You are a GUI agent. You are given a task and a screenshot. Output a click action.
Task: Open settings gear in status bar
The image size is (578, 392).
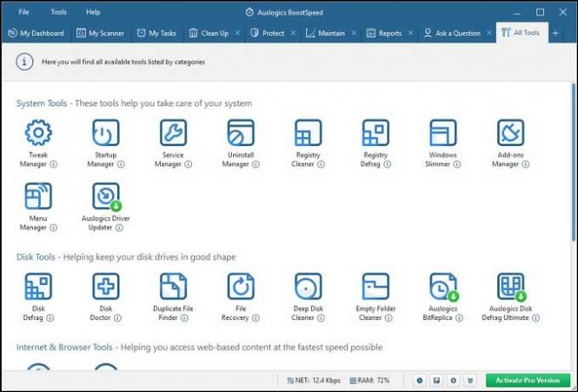tap(454, 381)
